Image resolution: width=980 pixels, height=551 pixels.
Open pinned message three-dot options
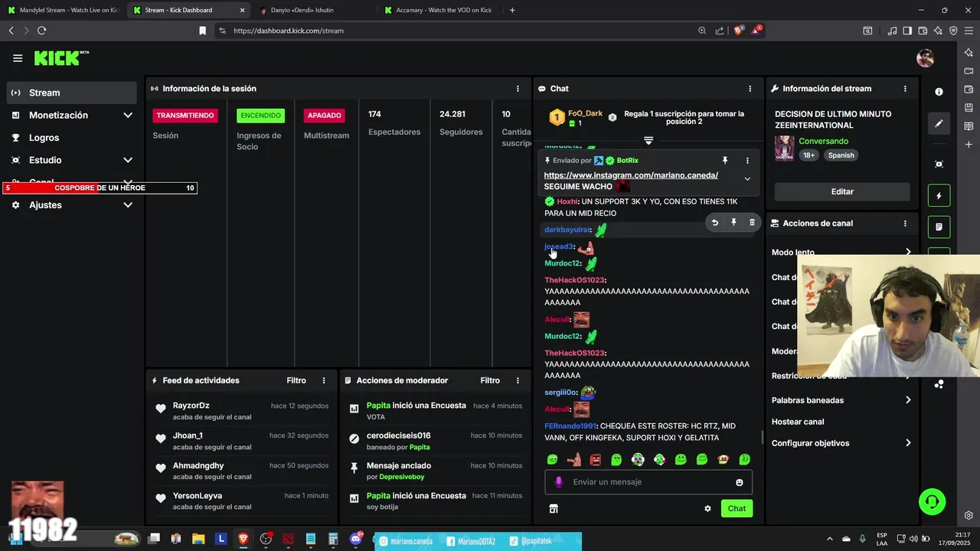[x=747, y=161]
